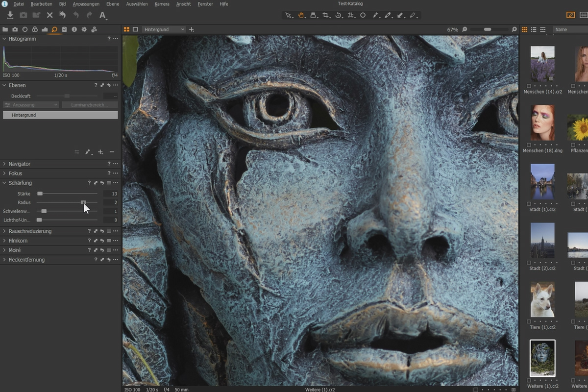This screenshot has height=392, width=588.
Task: Click the Import images icon
Action: 10,15
